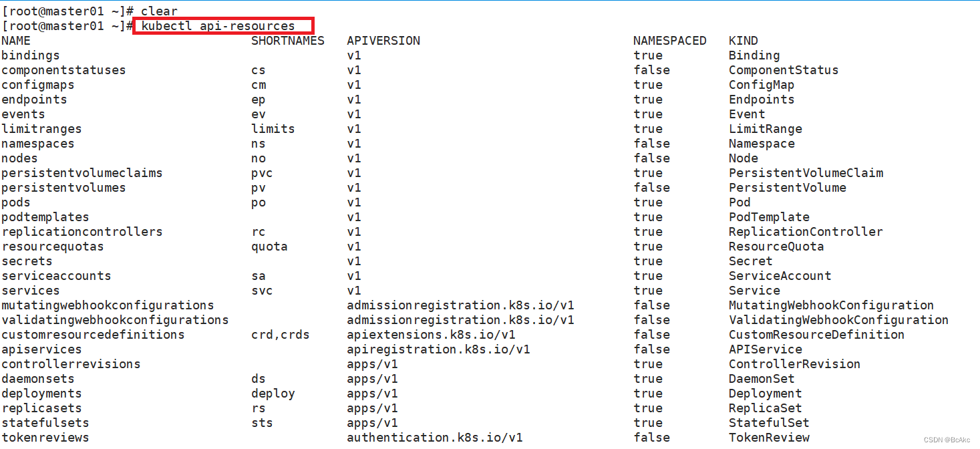Screen dimensions: 980x449
Task: Click the 'deploy' short name
Action: [273, 394]
